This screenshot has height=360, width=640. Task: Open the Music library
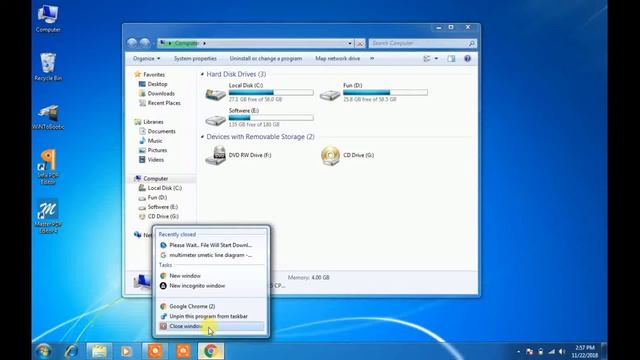151,140
